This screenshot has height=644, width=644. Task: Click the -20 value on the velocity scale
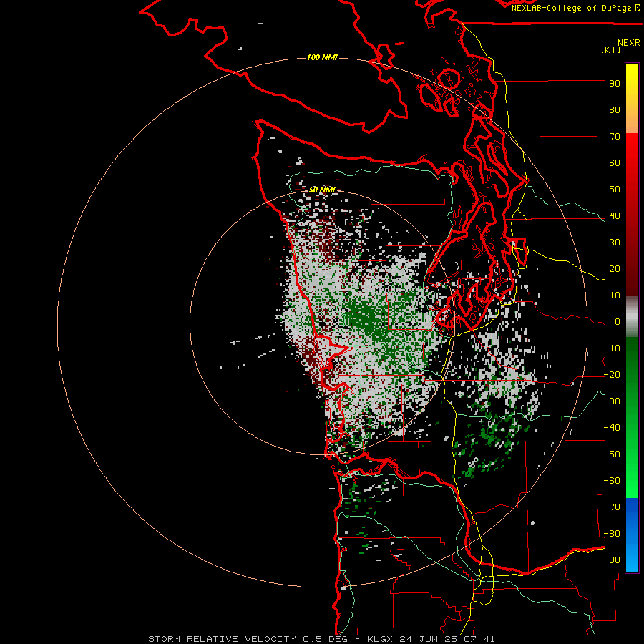[x=612, y=375]
